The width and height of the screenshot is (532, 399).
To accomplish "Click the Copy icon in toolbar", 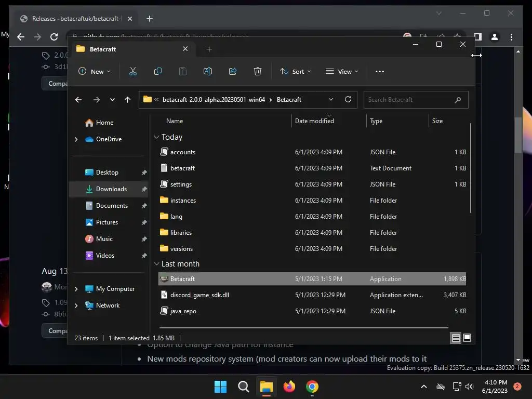I will tap(158, 72).
